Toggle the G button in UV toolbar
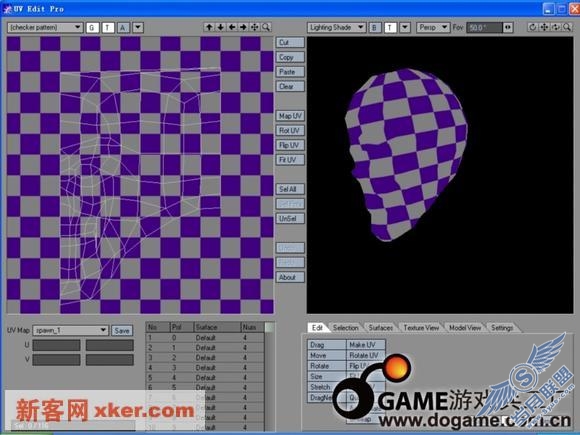This screenshot has height=435, width=580. (92, 28)
